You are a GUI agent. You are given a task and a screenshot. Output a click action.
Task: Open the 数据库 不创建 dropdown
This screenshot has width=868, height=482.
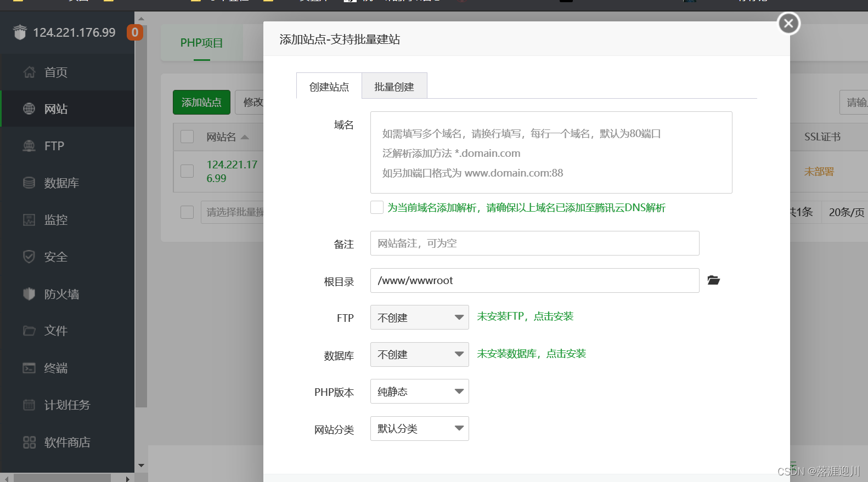tap(420, 354)
